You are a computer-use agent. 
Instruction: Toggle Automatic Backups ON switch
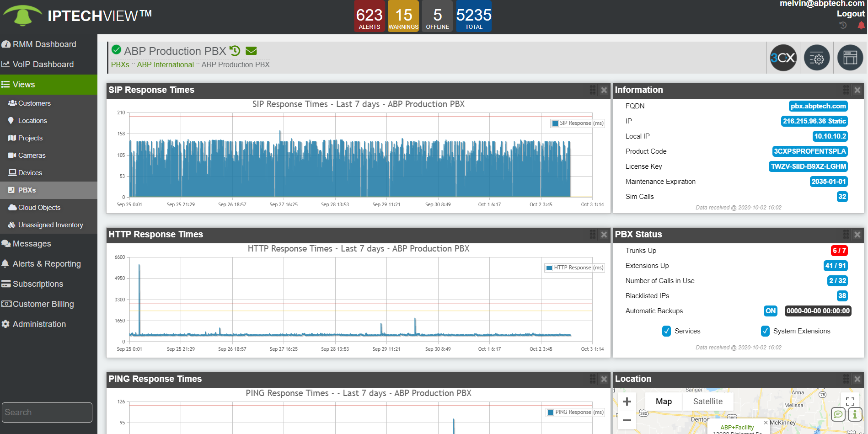click(x=771, y=311)
